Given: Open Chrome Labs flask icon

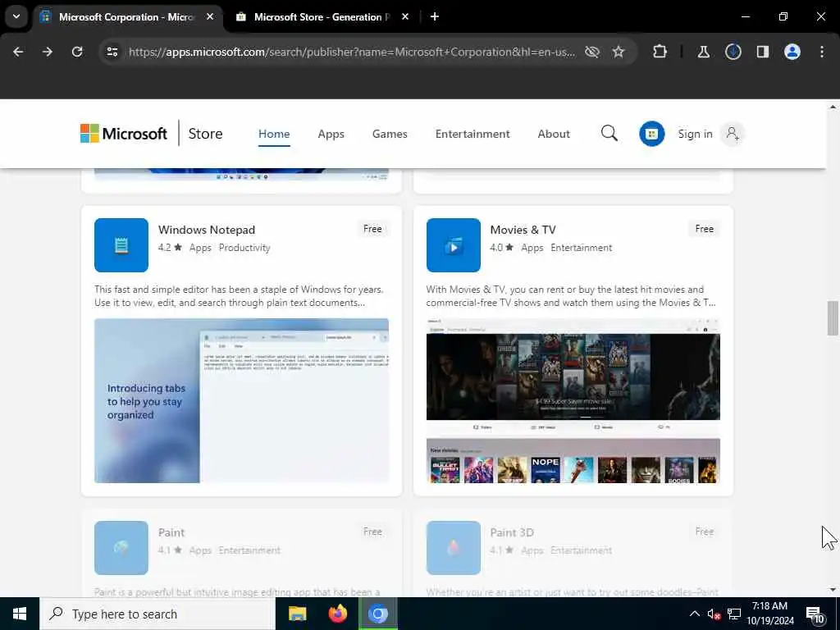Looking at the screenshot, I should tap(703, 52).
